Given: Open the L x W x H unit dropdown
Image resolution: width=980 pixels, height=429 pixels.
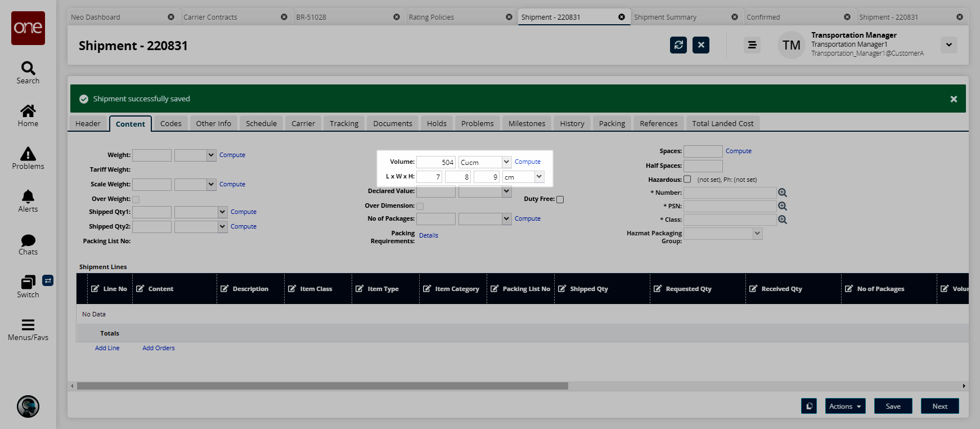Looking at the screenshot, I should (x=539, y=177).
